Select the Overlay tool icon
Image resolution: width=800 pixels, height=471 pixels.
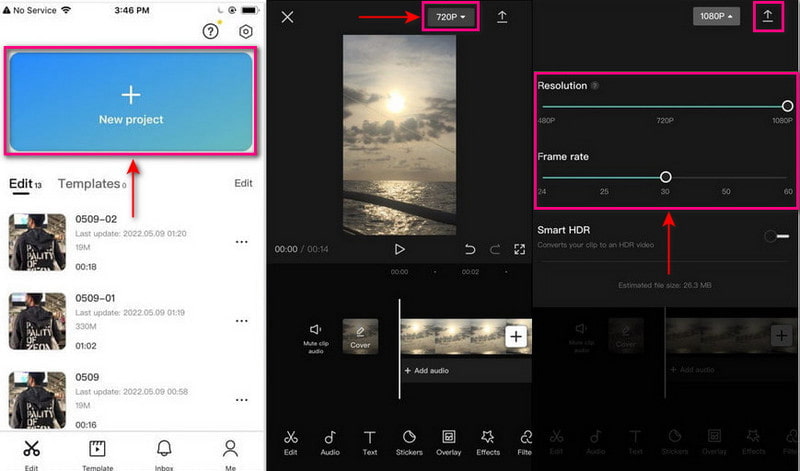pyautogui.click(x=449, y=442)
